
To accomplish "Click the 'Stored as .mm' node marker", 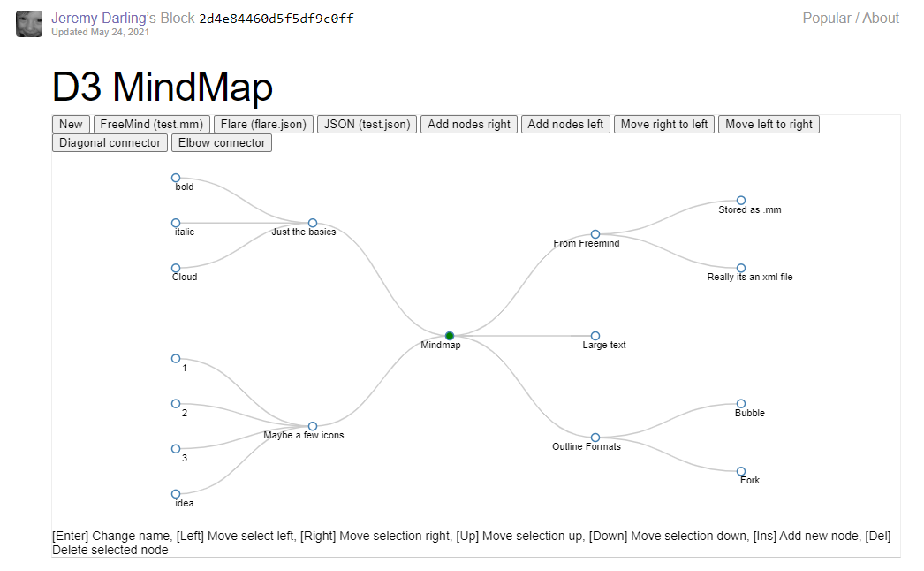I will coord(740,200).
